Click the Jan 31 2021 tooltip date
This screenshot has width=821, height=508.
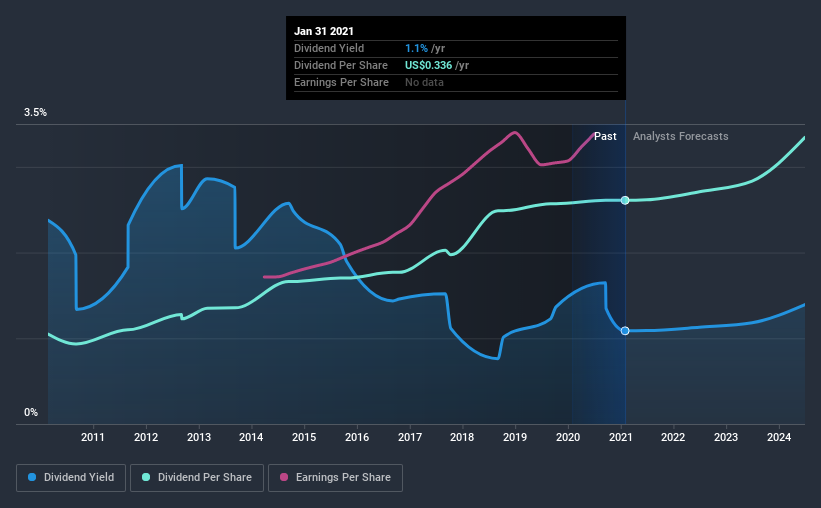coord(324,31)
